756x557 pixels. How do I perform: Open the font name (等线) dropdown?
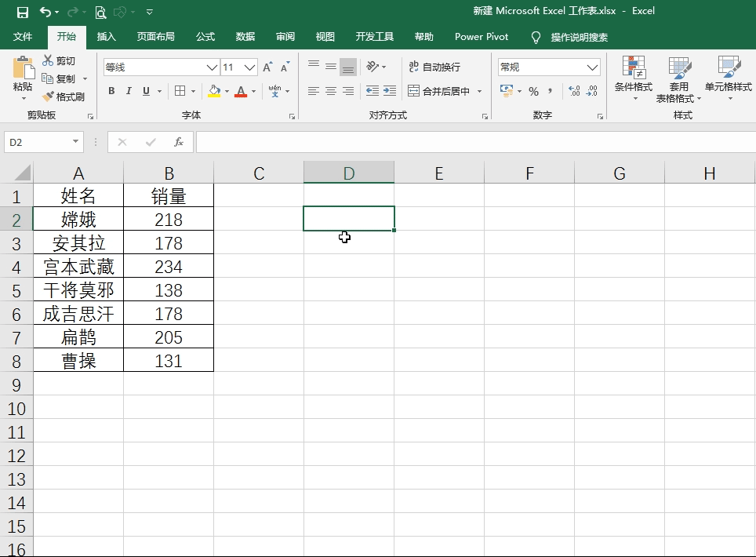[212, 67]
